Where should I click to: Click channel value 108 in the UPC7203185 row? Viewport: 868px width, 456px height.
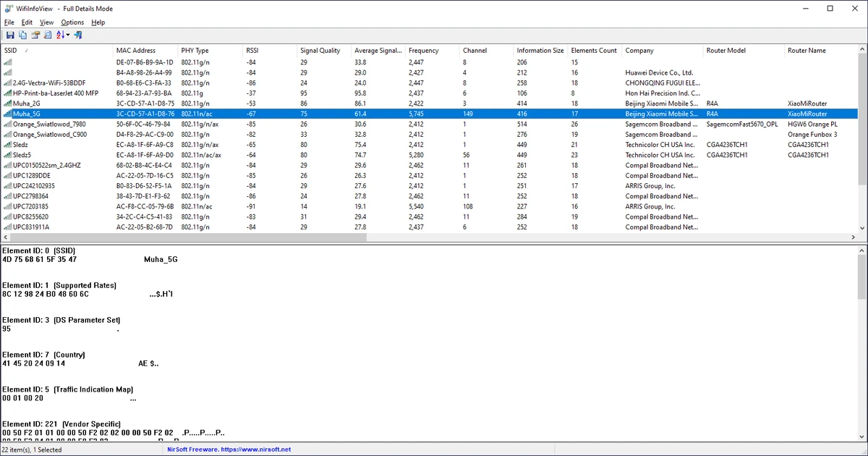(x=469, y=206)
